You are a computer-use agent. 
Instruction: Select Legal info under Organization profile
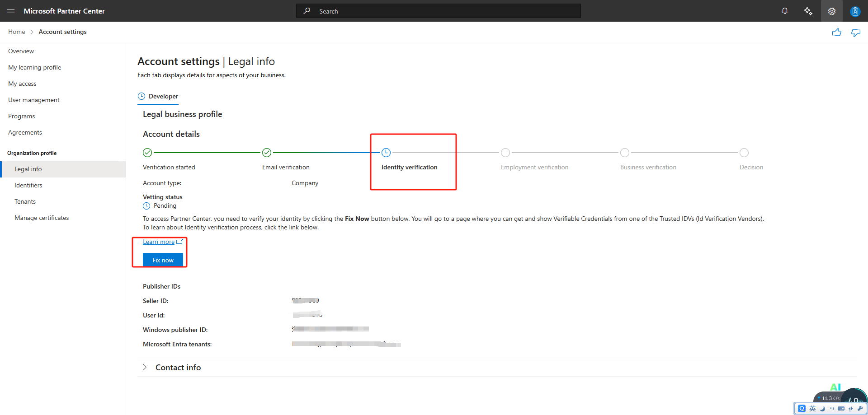pyautogui.click(x=63, y=169)
